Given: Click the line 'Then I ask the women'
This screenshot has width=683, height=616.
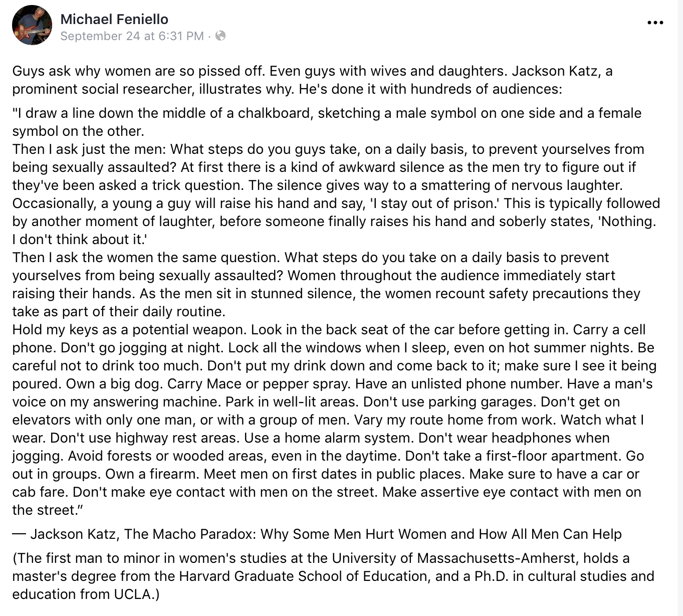Looking at the screenshot, I should [311, 258].
